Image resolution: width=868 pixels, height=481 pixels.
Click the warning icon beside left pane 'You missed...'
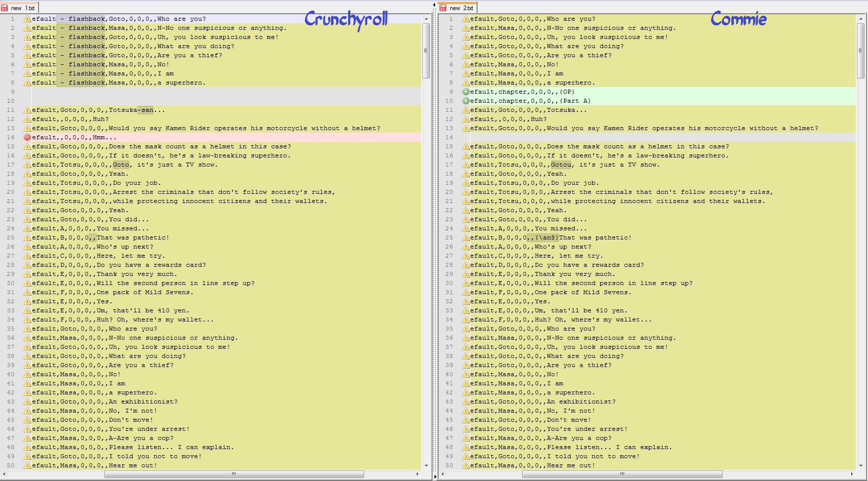(27, 228)
